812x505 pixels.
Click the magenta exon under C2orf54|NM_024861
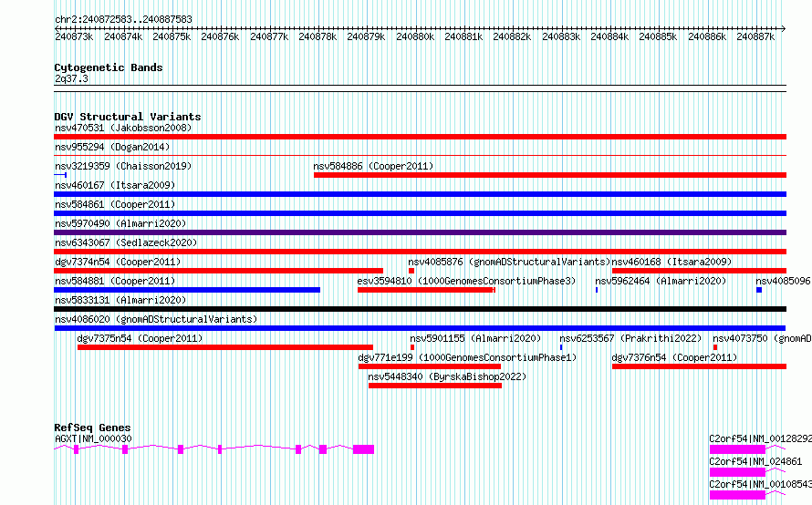737,472
